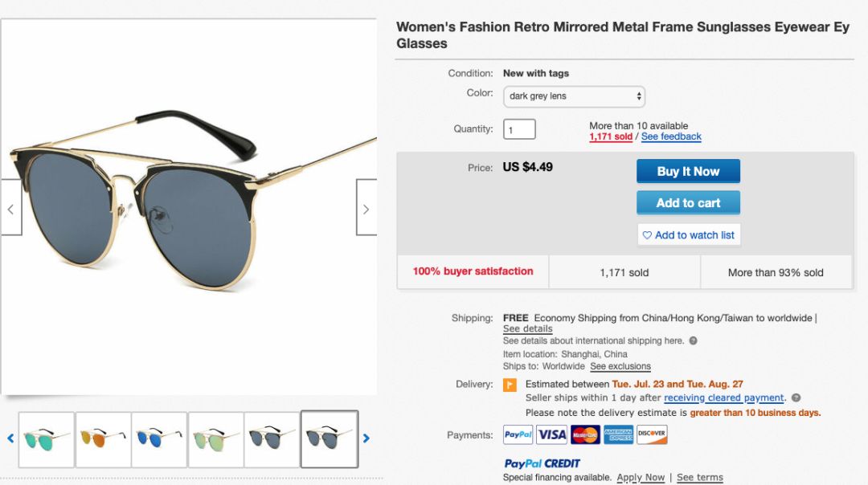Screen dimensions: 868x485
Task: Click the help icon after cleared payment
Action: point(796,397)
